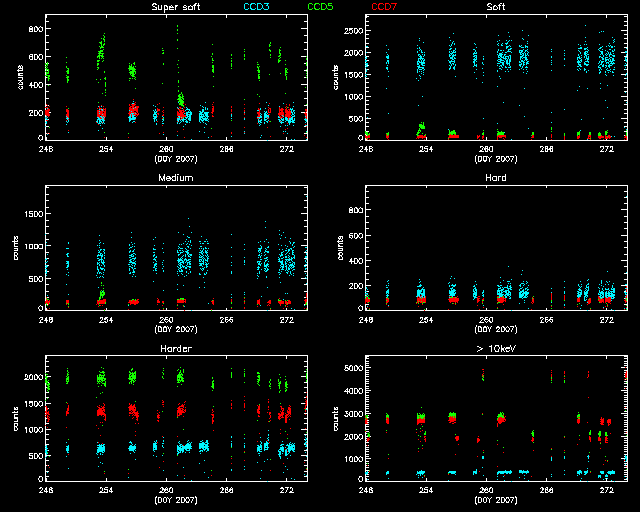Image resolution: width=640 pixels, height=512 pixels.
Task: Click the Hard plot title
Action: coord(495,178)
